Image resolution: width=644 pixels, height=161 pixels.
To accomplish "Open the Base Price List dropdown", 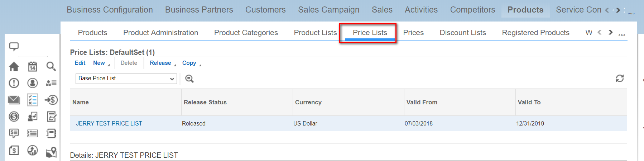I will 126,79.
